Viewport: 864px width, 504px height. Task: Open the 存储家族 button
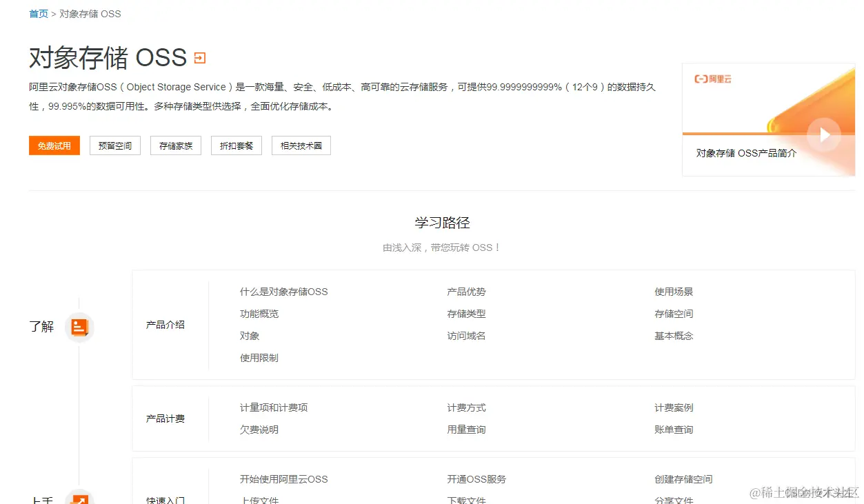pyautogui.click(x=176, y=145)
